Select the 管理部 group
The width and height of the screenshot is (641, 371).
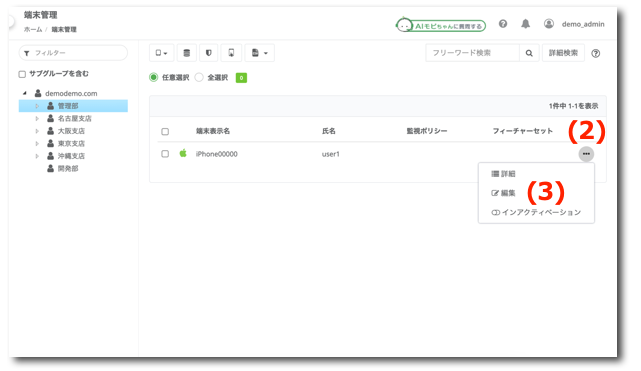click(x=68, y=106)
